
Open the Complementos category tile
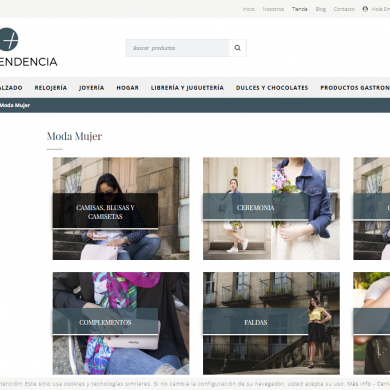coord(121,323)
